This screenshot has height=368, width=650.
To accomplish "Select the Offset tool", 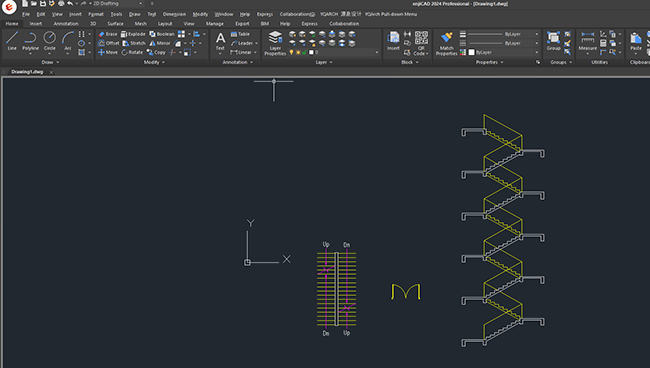I will coord(109,43).
